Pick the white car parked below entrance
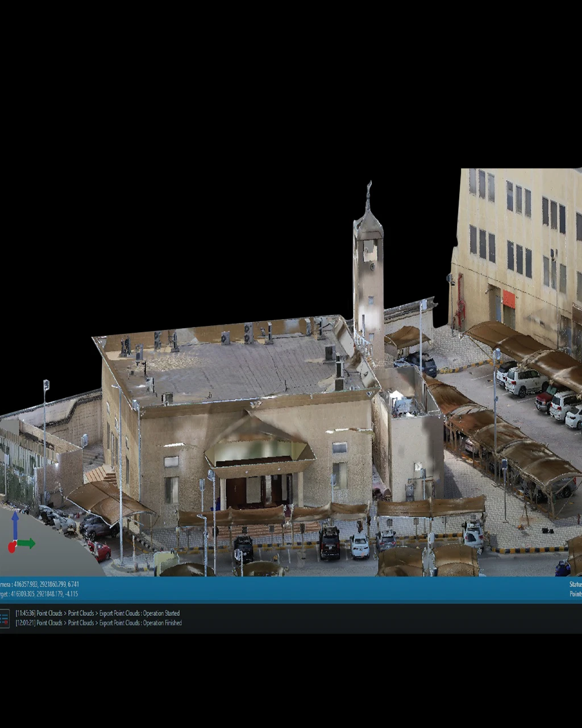 point(360,545)
